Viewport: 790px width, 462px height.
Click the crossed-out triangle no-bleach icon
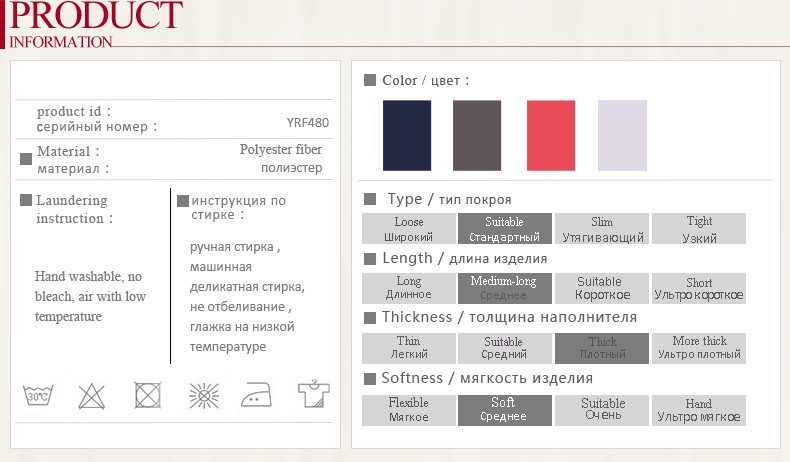click(x=92, y=395)
